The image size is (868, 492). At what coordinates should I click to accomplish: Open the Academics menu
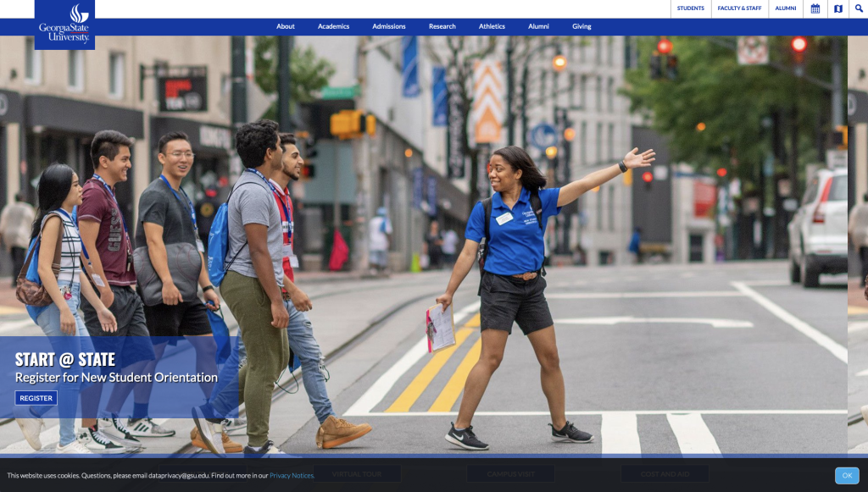[333, 26]
